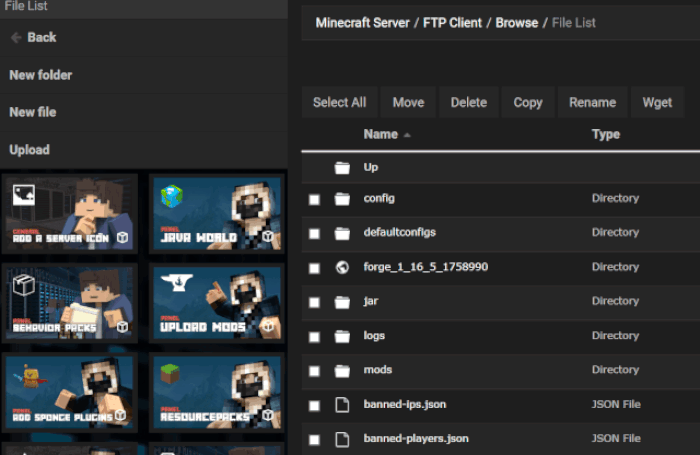700x455 pixels.
Task: Open FTP Client breadcrumb link
Action: point(452,23)
